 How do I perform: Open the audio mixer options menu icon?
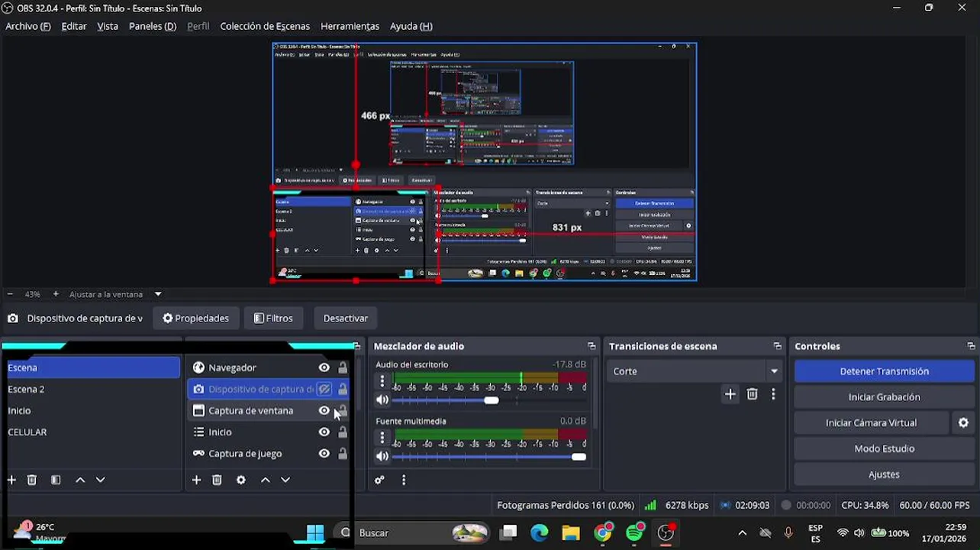[x=404, y=480]
